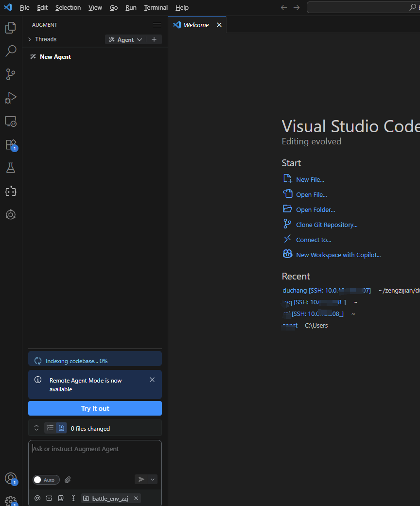Open the Terminal menu
The image size is (420, 506).
coord(156,7)
